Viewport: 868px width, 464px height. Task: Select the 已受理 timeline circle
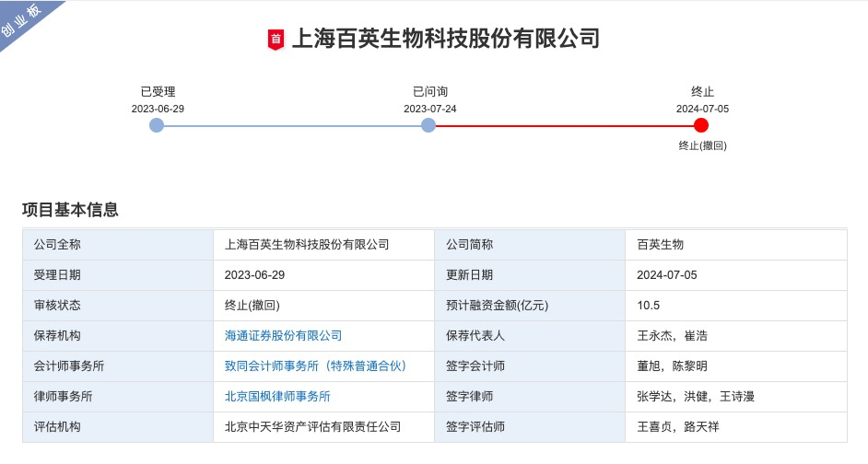point(157,125)
